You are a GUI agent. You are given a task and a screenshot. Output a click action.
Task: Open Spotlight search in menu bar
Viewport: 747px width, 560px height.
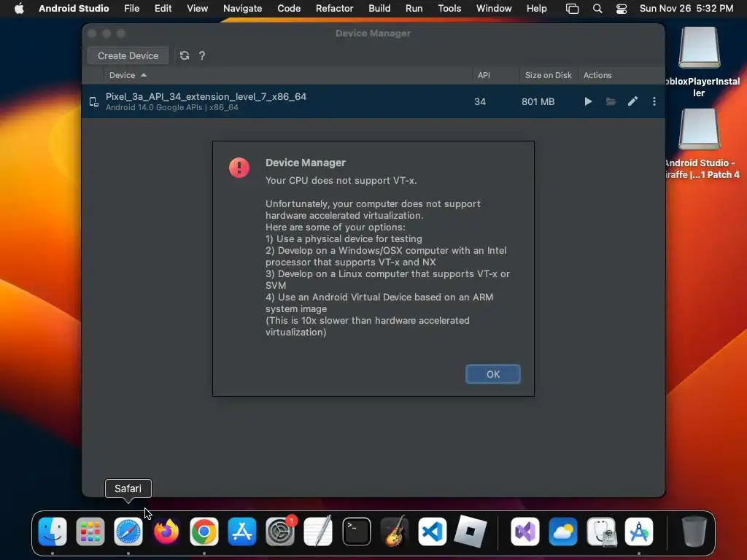pyautogui.click(x=597, y=9)
